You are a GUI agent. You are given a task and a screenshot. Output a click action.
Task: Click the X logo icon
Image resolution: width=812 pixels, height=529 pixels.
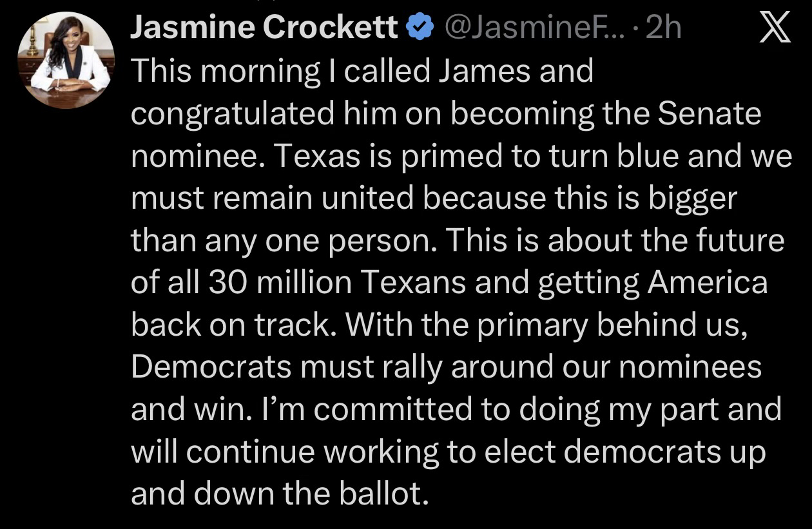click(x=775, y=29)
